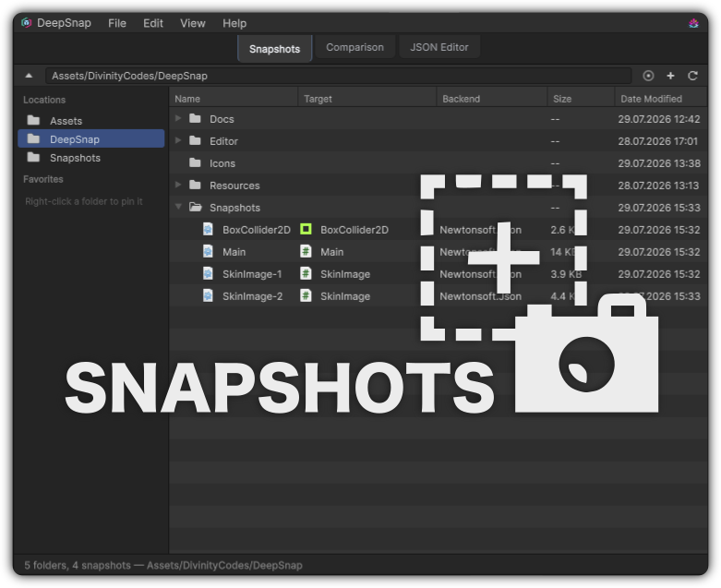Select DeepSnap in Locations

click(91, 138)
